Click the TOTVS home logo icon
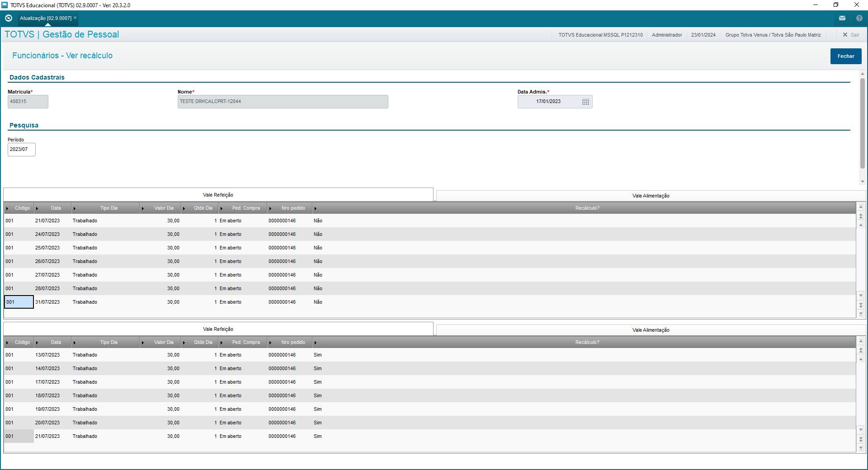Viewport: 868px width, 470px height. pyautogui.click(x=8, y=18)
